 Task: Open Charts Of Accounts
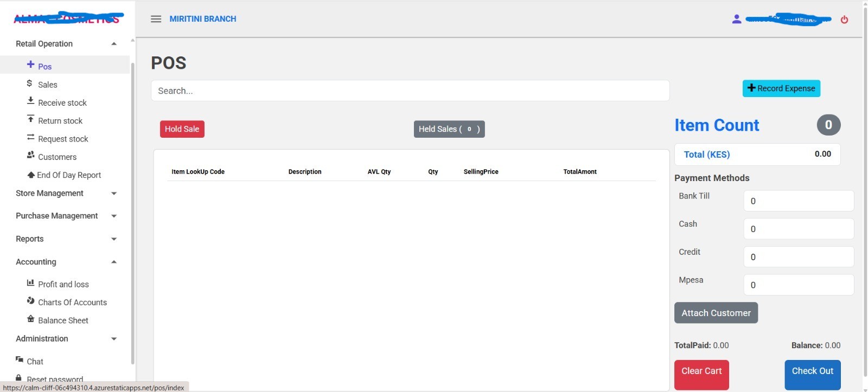72,303
